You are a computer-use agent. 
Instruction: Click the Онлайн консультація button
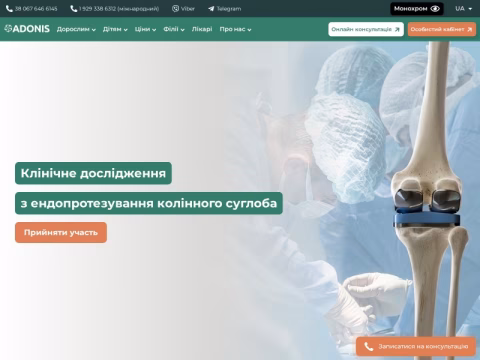click(x=366, y=29)
